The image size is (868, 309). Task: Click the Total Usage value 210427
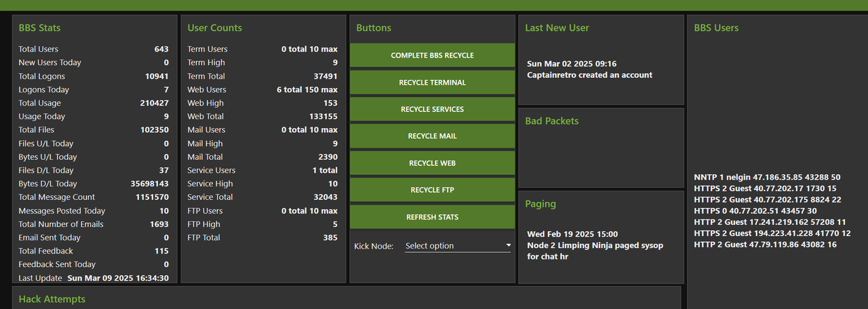pyautogui.click(x=155, y=103)
